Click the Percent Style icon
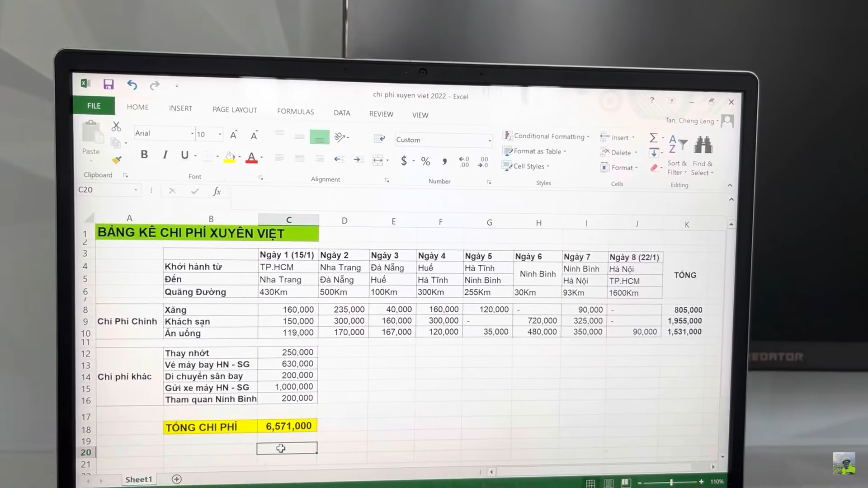 [425, 161]
